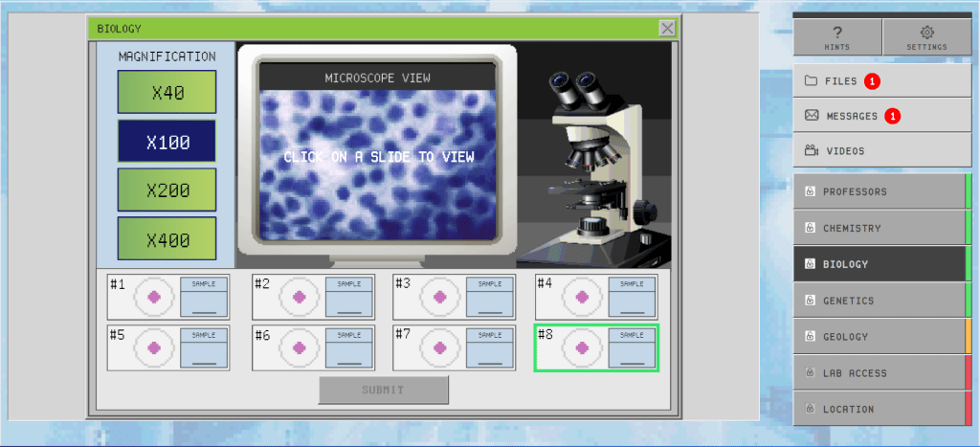Close the Biology window
This screenshot has height=447, width=980.
coord(667,29)
